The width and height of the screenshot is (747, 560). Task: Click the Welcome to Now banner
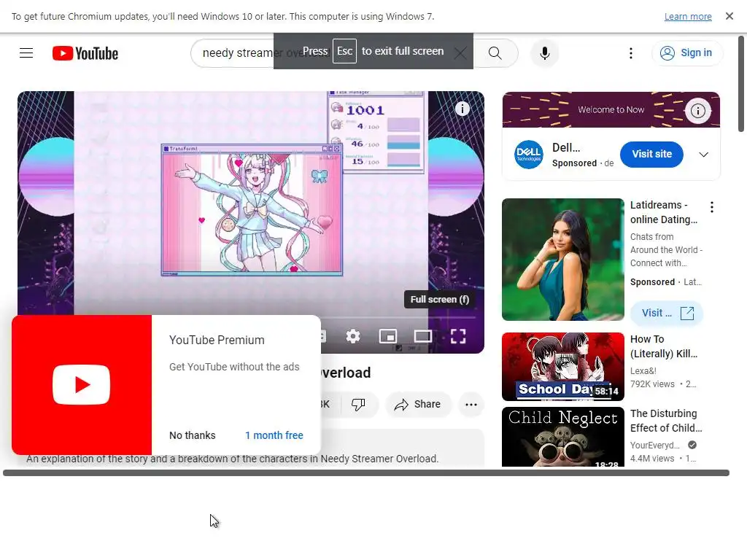tap(611, 109)
